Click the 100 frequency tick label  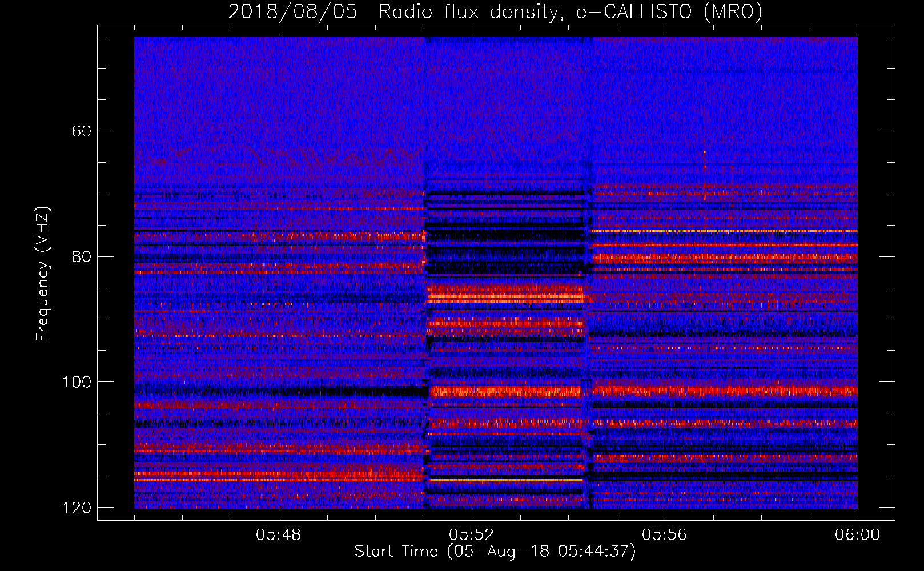point(77,382)
